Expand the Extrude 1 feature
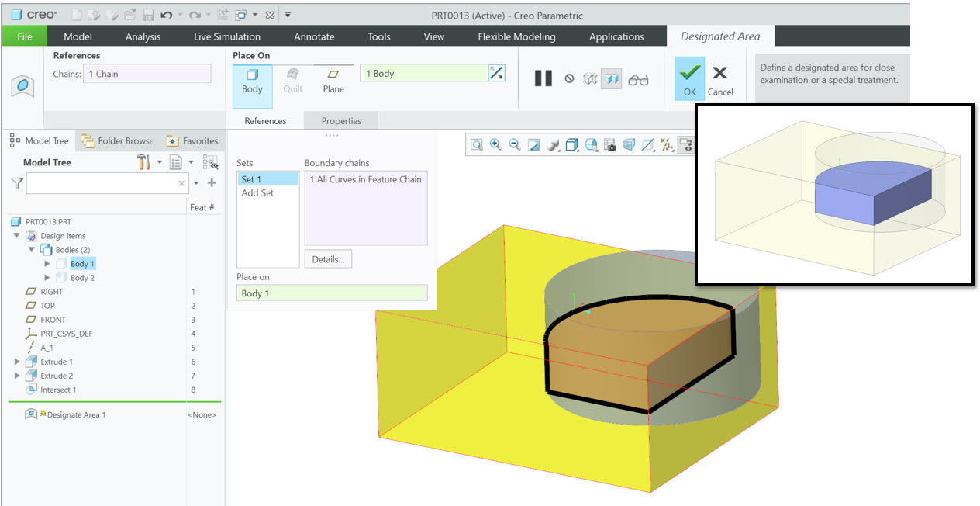Screen dimensions: 980x506 [x=17, y=361]
